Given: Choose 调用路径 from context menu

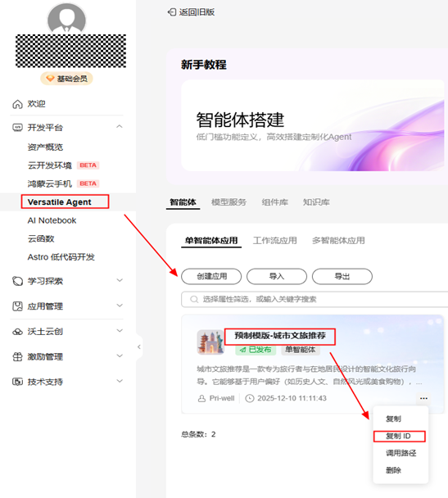Looking at the screenshot, I should point(400,453).
